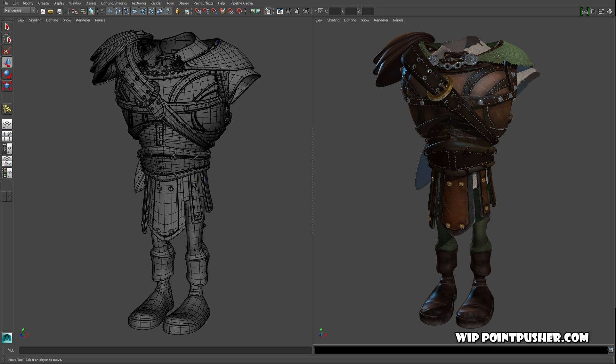Expand the collapsed toolbar section arrow

tap(66, 11)
